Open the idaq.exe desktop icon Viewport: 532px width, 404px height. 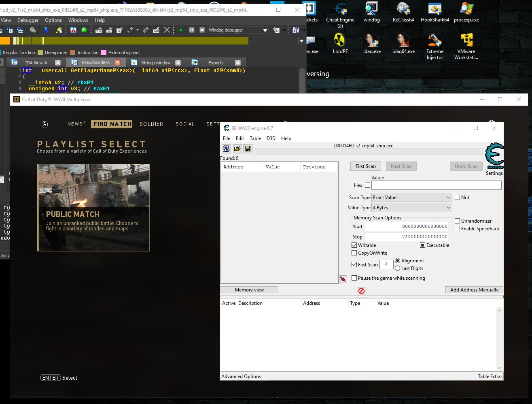coord(372,44)
